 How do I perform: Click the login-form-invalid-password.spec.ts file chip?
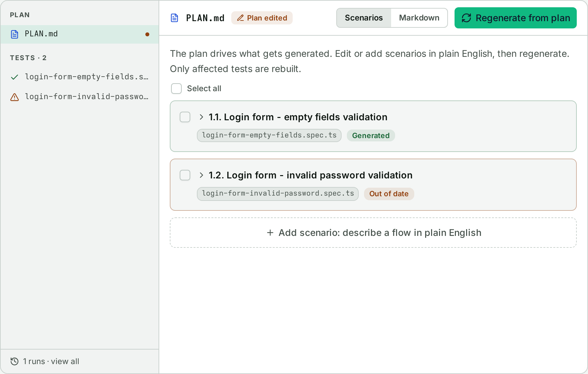point(278,194)
